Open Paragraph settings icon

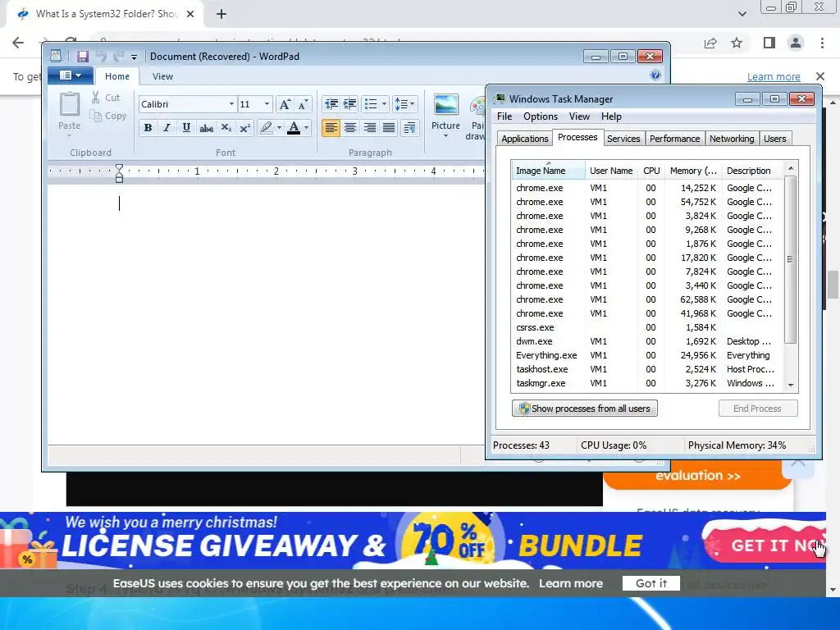click(410, 127)
